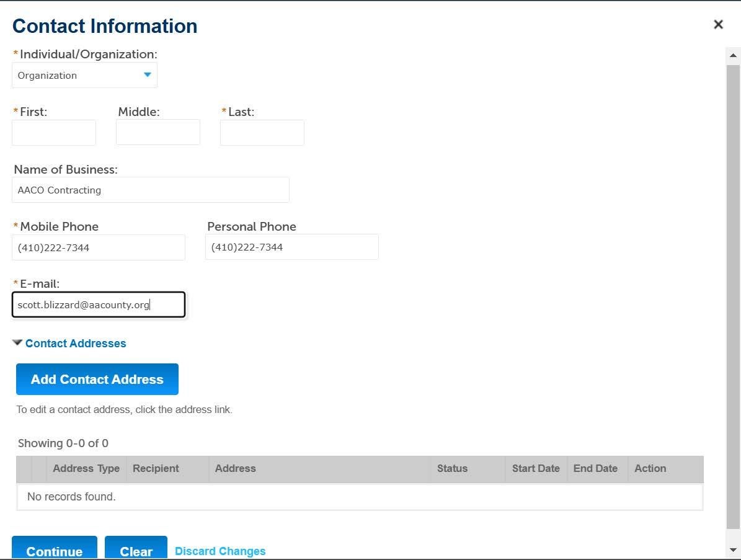
Task: Click inside the First name field
Action: 53,132
